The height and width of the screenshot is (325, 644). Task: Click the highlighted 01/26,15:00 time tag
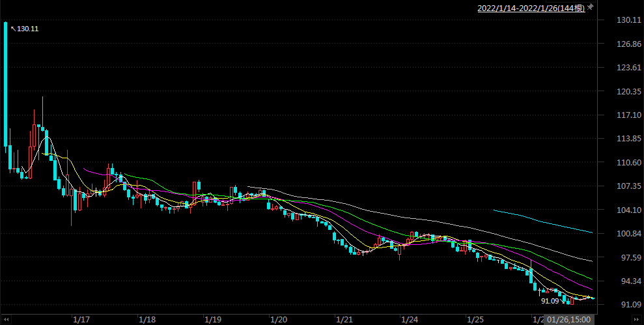point(568,320)
